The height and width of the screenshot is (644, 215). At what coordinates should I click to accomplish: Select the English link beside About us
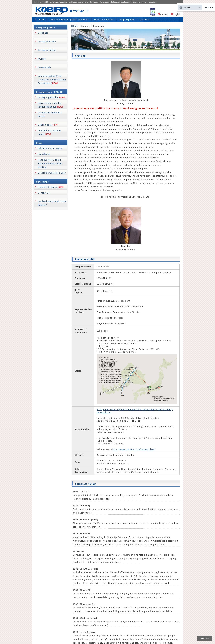pyautogui.click(x=176, y=14)
